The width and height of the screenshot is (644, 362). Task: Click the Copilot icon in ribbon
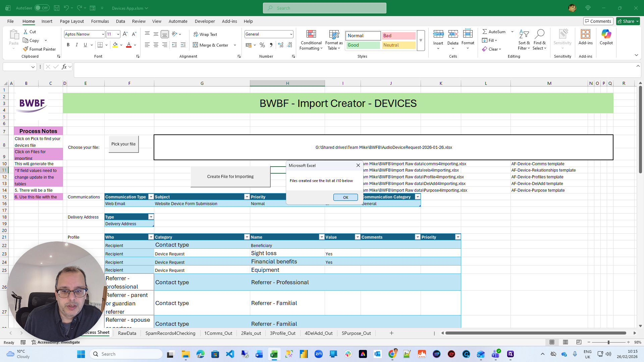[606, 34]
